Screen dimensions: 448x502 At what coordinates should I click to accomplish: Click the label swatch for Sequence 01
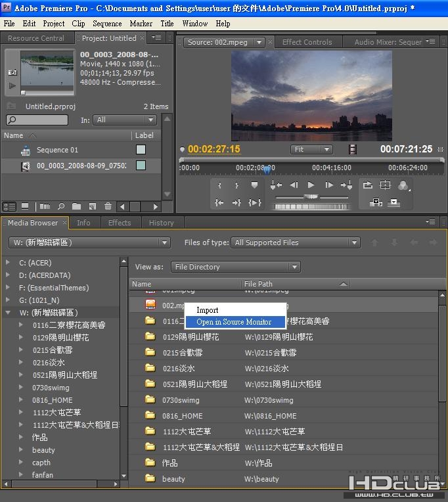(141, 150)
